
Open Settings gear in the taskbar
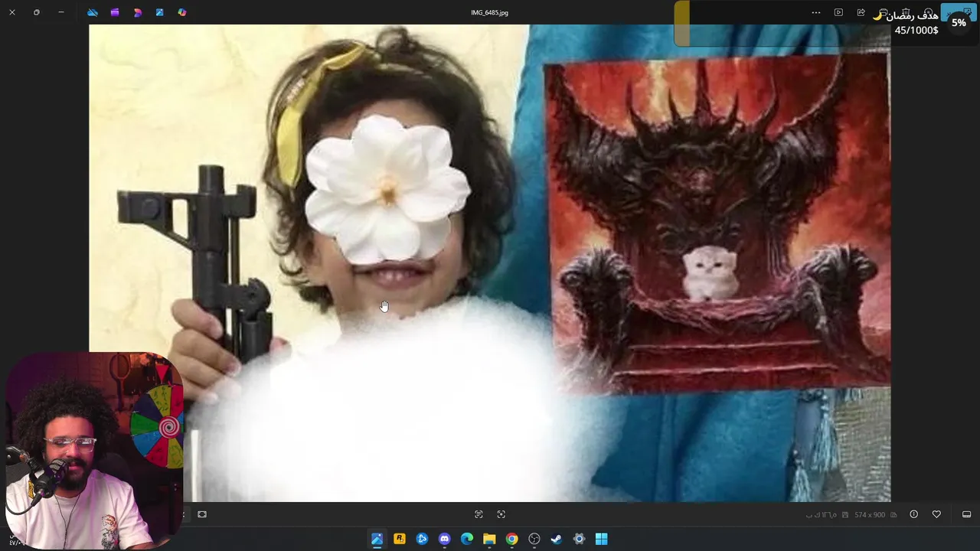tap(579, 539)
